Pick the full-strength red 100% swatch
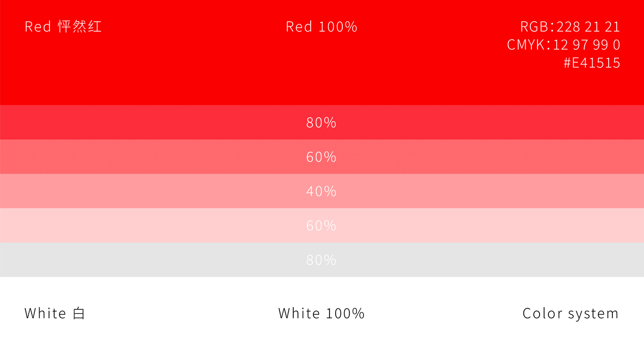This screenshot has height=362, width=644. (x=322, y=52)
